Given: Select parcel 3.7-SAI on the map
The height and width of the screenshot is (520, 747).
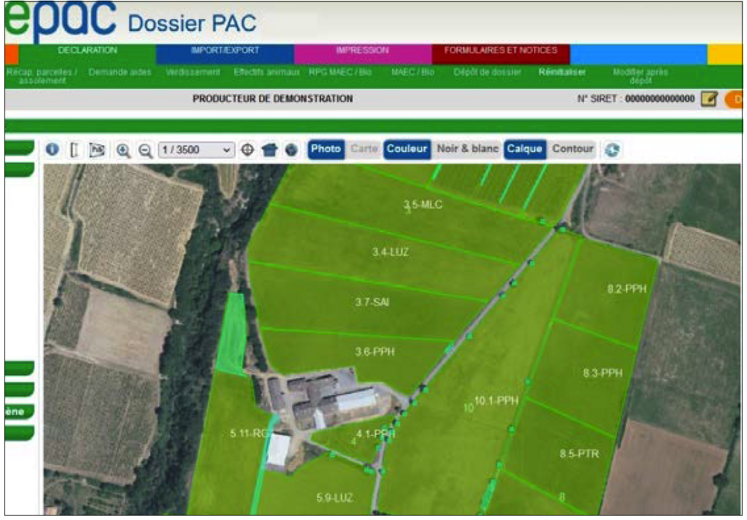Looking at the screenshot, I should [x=372, y=301].
